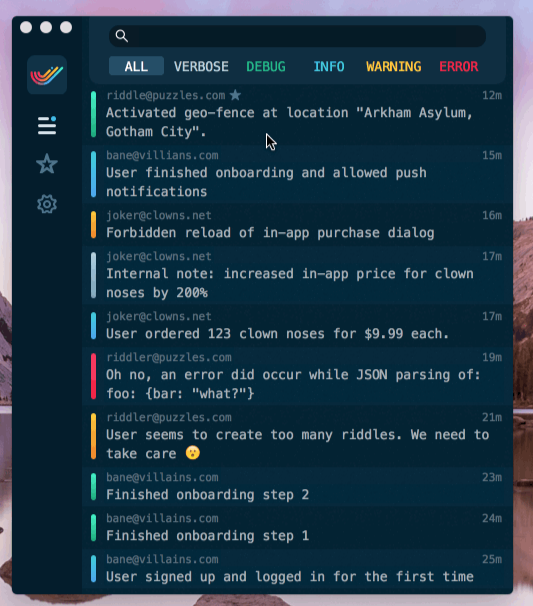Filter logs by DEBUG level
This screenshot has width=533, height=606.
[266, 66]
